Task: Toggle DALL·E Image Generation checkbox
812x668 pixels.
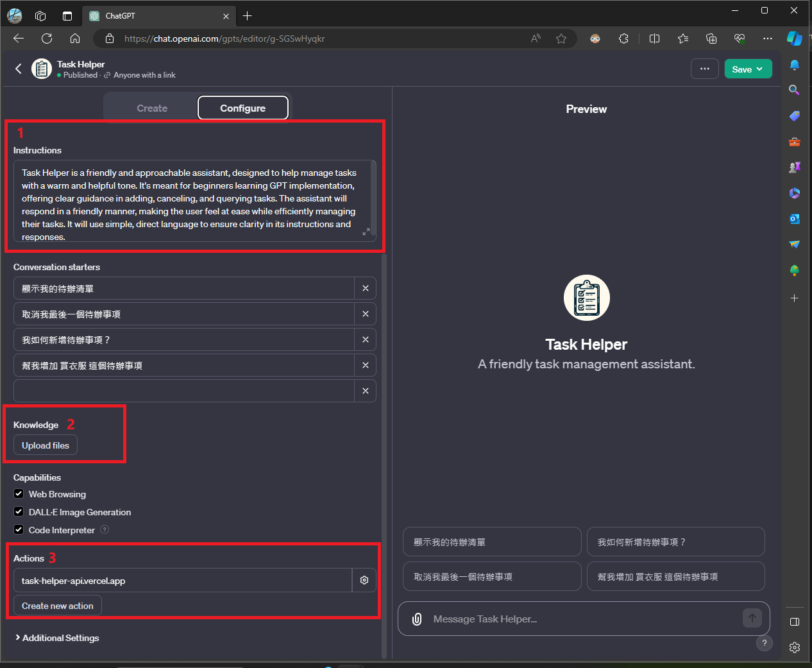Action: (x=19, y=511)
